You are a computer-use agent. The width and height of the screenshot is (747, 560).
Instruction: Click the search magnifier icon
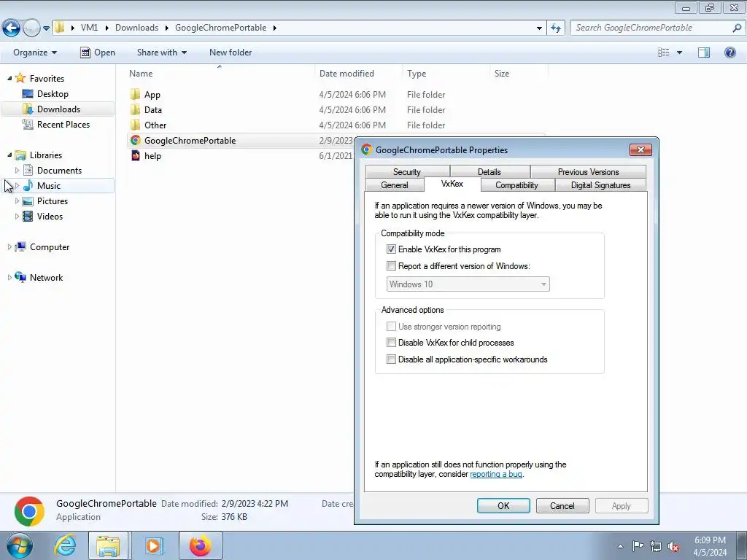coord(737,28)
